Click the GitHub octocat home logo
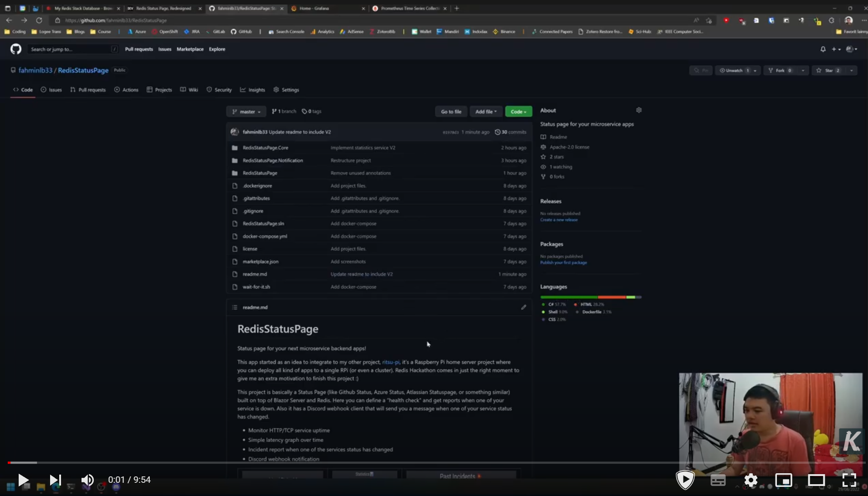The image size is (868, 496). click(x=15, y=49)
